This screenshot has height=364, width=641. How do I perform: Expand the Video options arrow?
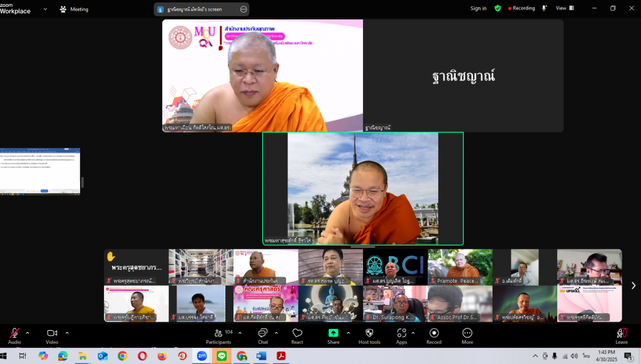[67, 333]
